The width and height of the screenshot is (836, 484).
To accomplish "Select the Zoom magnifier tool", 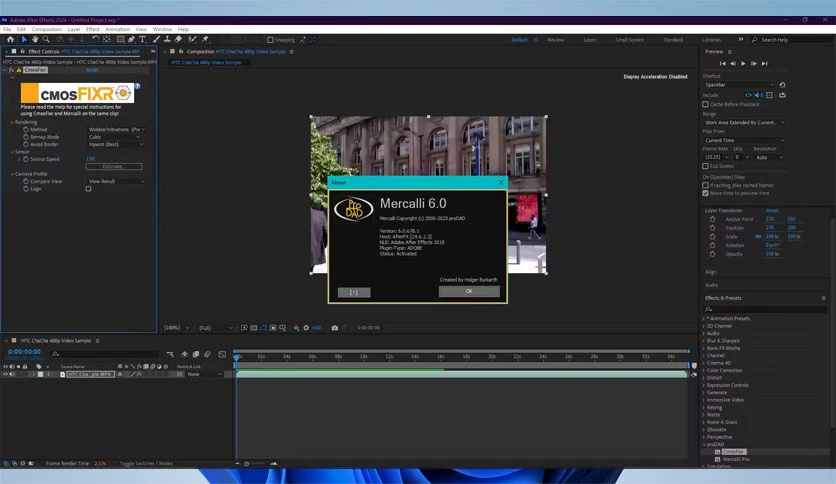I will point(46,39).
